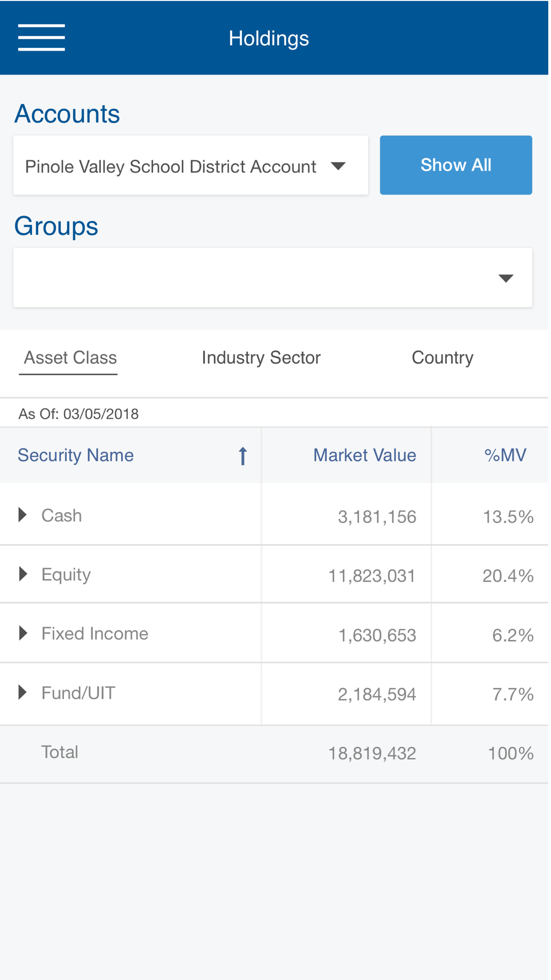Screen dimensions: 551x980
Task: Open the hamburger navigation menu
Action: pyautogui.click(x=41, y=37)
